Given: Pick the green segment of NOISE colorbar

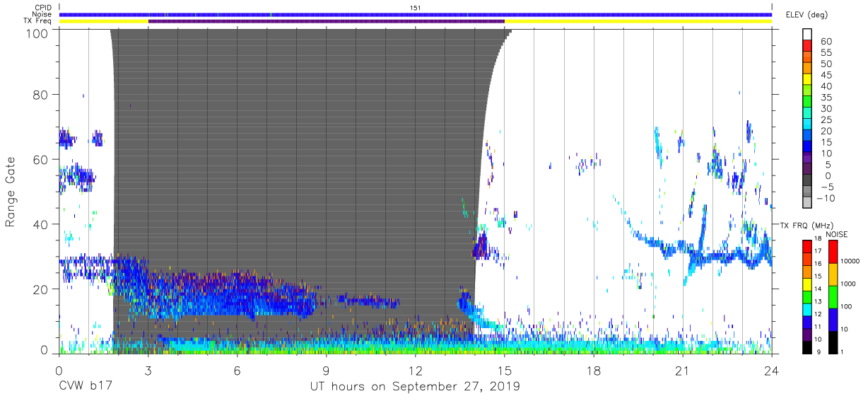Looking at the screenshot, I should pyautogui.click(x=833, y=296).
